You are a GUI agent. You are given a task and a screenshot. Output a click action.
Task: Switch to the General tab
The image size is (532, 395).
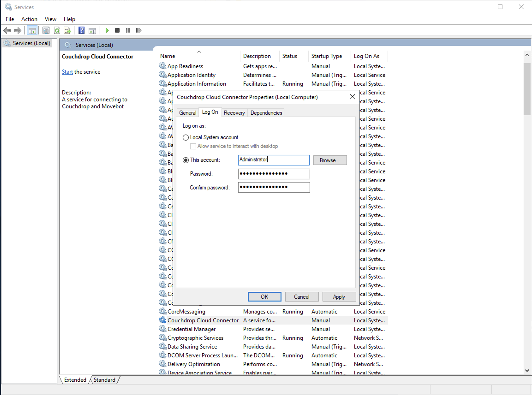click(188, 113)
